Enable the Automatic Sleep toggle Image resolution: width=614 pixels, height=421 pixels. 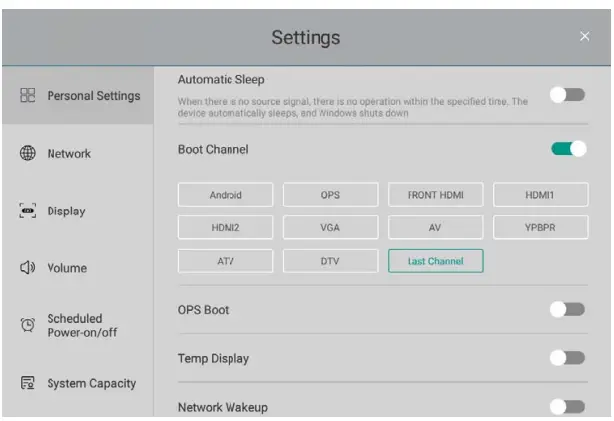point(567,95)
